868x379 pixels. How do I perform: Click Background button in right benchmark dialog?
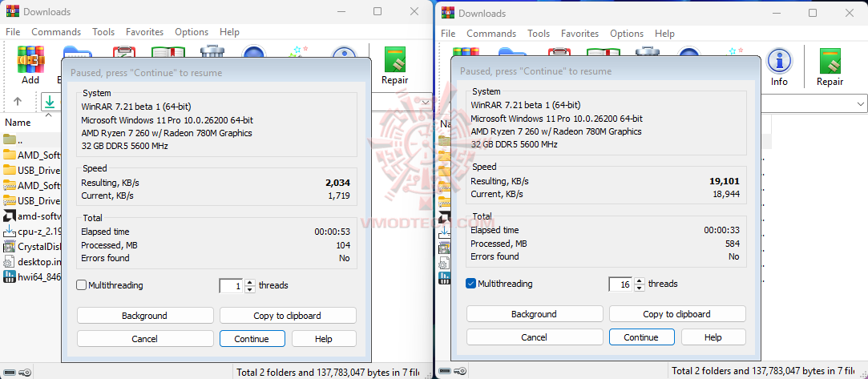click(x=535, y=314)
